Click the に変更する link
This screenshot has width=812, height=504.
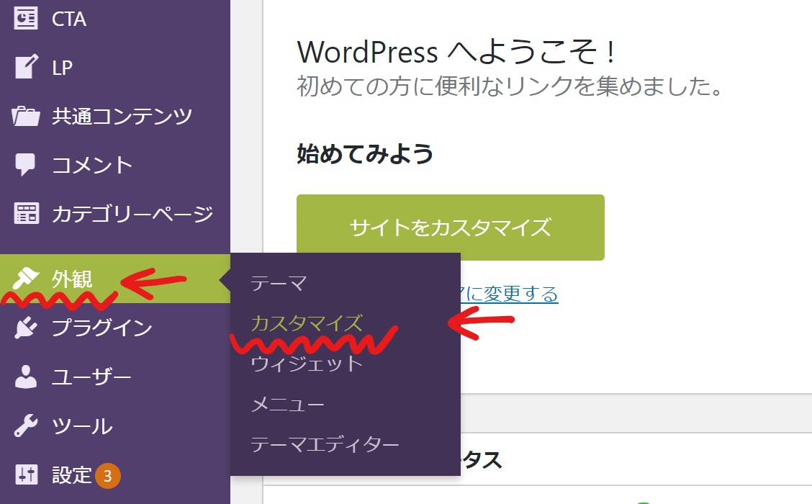click(x=509, y=294)
